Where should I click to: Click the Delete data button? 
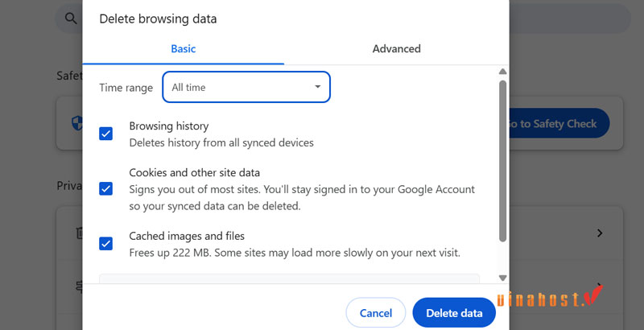tap(454, 313)
